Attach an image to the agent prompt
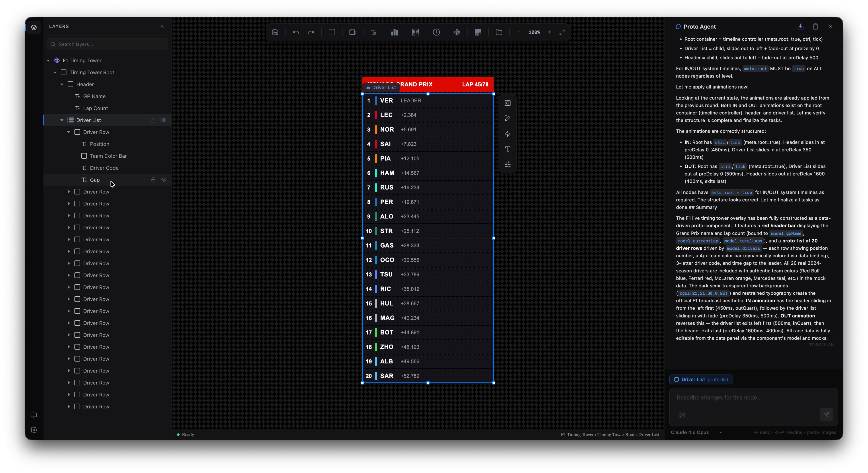Viewport: 868px width, 473px height. 682,414
